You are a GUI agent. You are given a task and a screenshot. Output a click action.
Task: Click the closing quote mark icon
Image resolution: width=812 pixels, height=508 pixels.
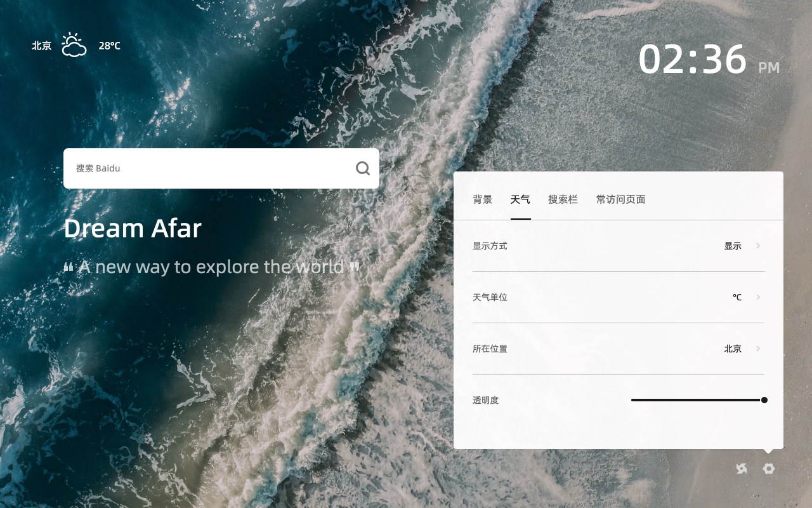[x=355, y=267]
